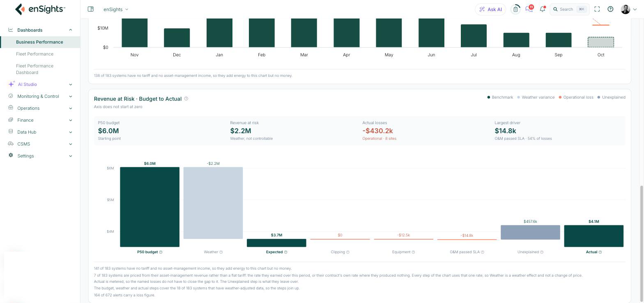Click info icon next to Equipment label
Viewport: 644px width, 303px height.
[413, 252]
